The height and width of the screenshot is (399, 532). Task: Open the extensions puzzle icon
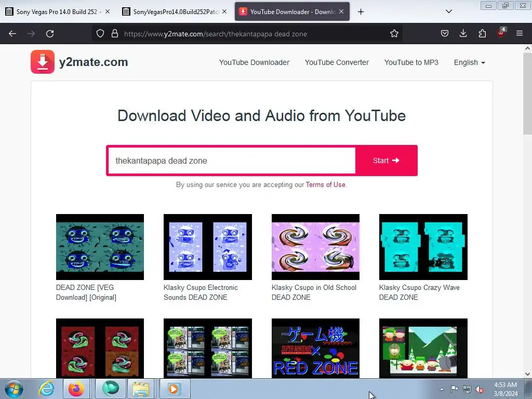(482, 33)
